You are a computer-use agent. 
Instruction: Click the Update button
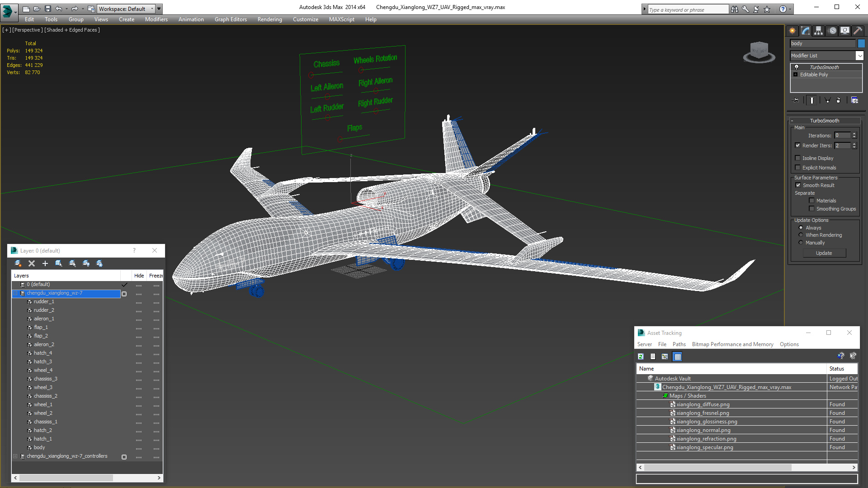[x=824, y=253]
